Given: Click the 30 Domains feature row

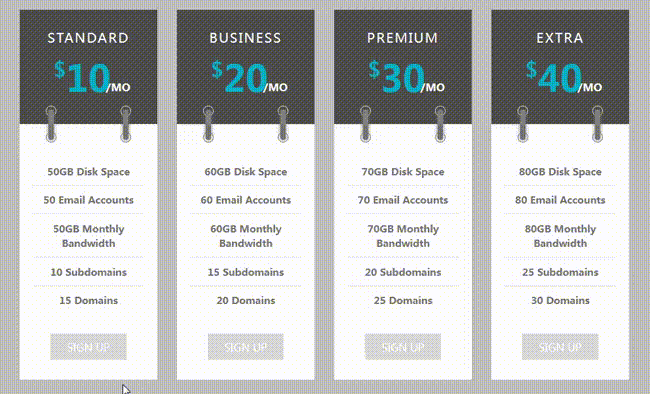Looking at the screenshot, I should pos(560,300).
